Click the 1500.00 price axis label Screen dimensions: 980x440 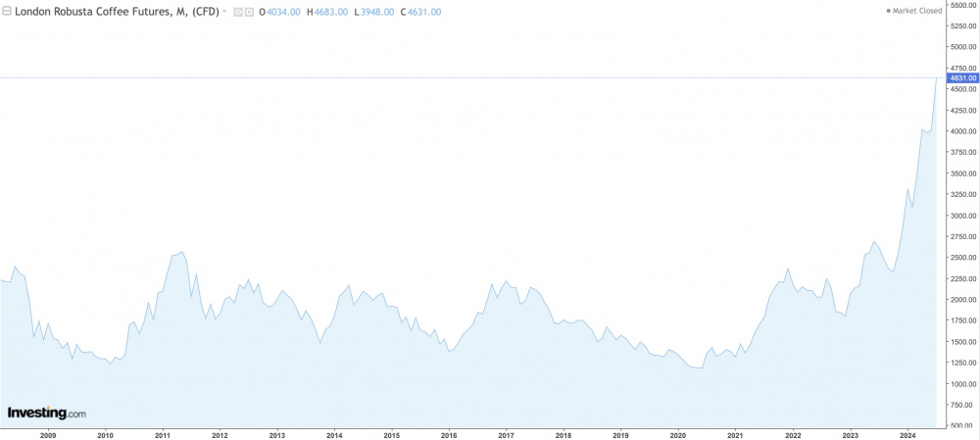pos(963,342)
